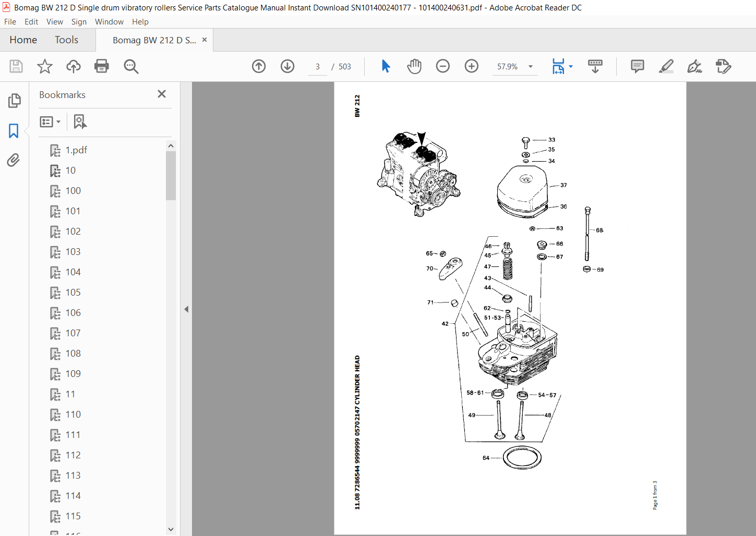Viewport: 756px width, 536px height.
Task: Click the stamp/send for signature icon
Action: pyautogui.click(x=723, y=66)
